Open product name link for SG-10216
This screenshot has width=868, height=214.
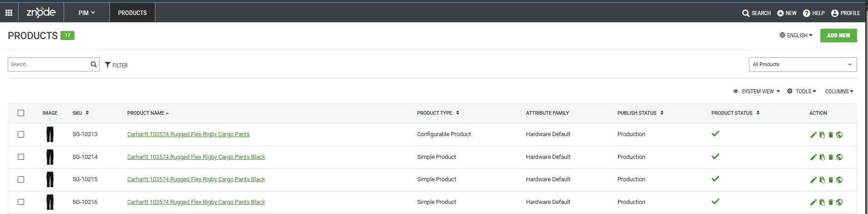(196, 202)
